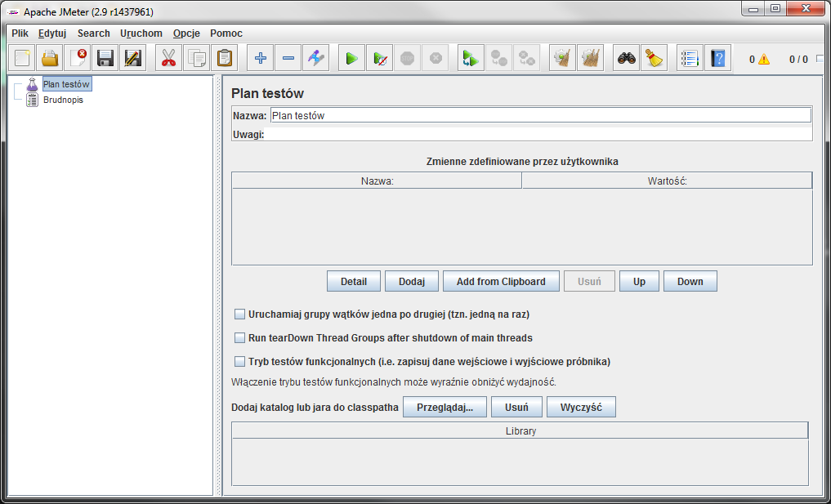
Task: Click into the Uwagi comments field
Action: click(x=538, y=135)
